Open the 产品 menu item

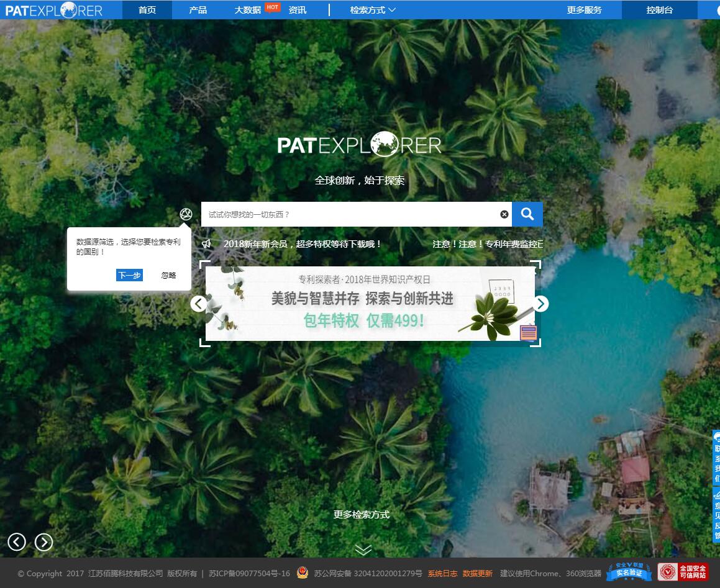pos(198,10)
